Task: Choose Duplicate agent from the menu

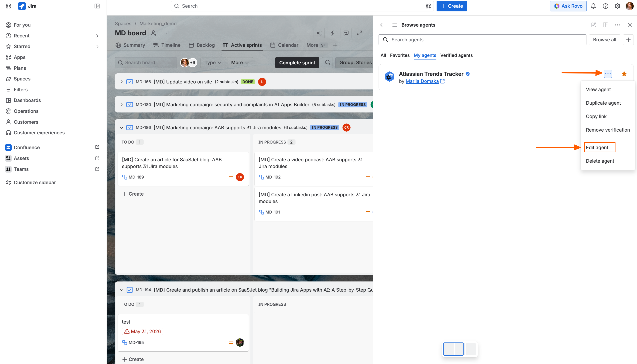Action: [603, 103]
